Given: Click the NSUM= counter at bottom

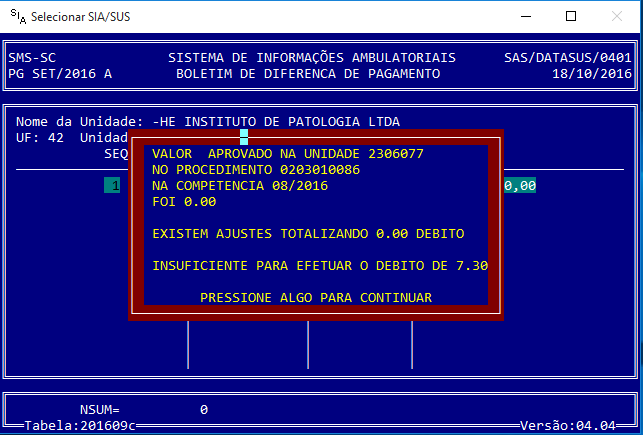Looking at the screenshot, I should [99, 409].
